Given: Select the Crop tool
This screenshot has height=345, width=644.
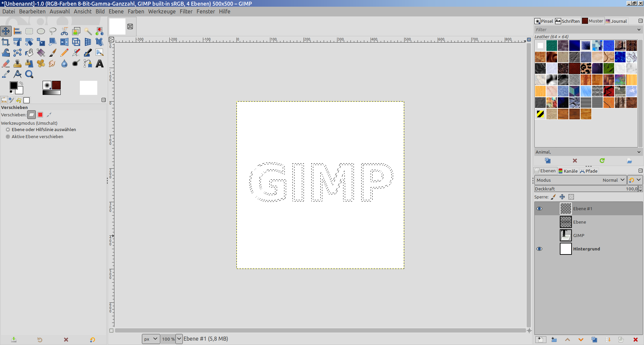Looking at the screenshot, I should 6,42.
